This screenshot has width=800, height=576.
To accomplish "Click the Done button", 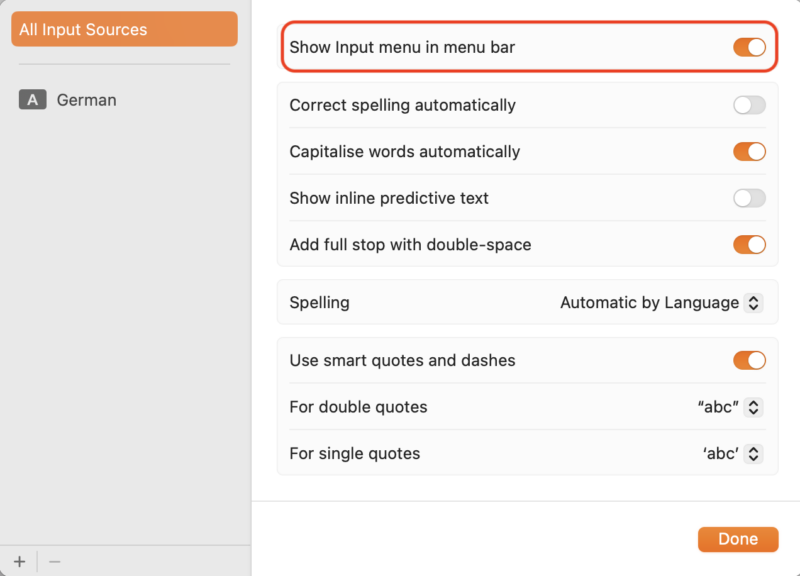I will [738, 539].
